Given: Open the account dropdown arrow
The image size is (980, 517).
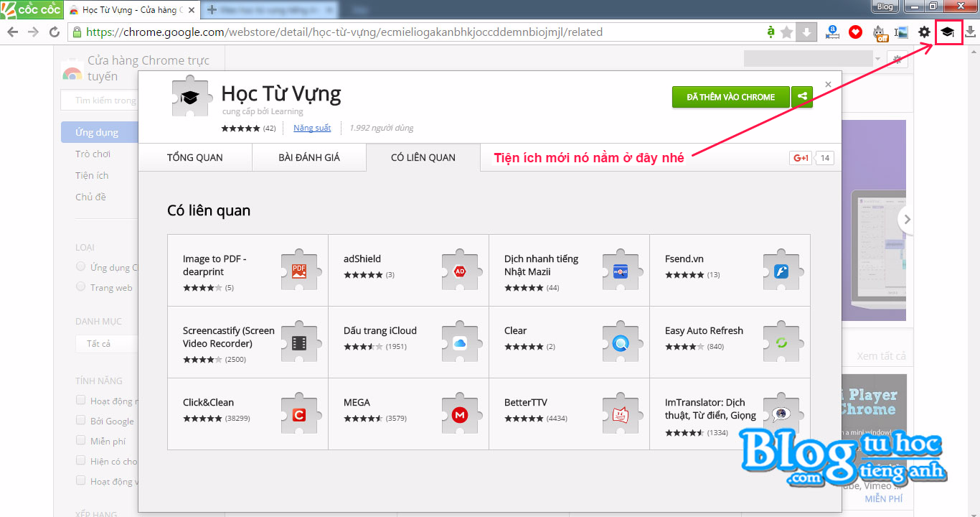Looking at the screenshot, I should pos(878,58).
